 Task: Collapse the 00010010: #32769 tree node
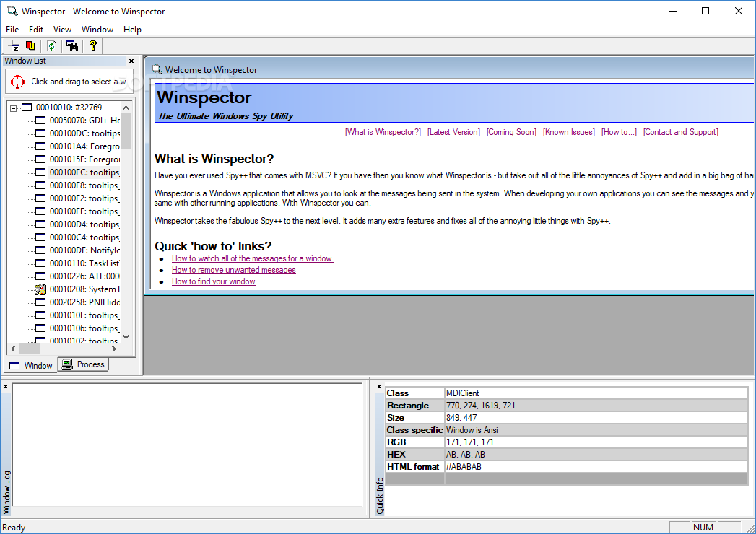(14, 108)
